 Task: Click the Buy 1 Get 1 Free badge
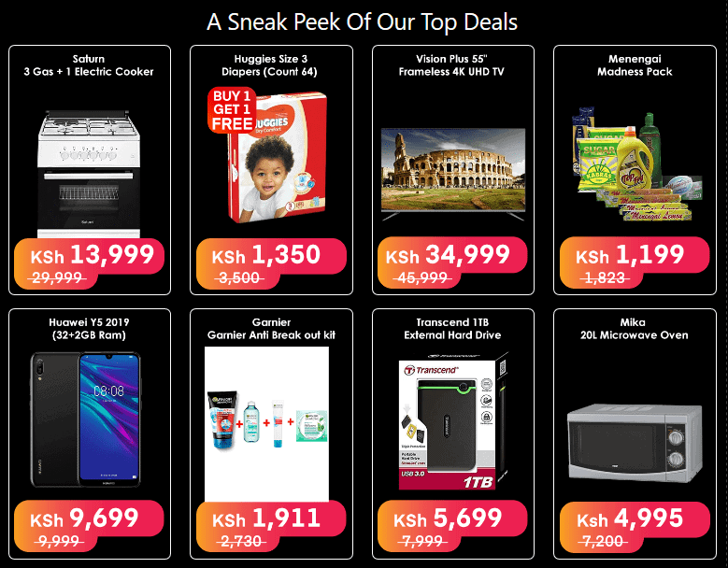[232, 110]
